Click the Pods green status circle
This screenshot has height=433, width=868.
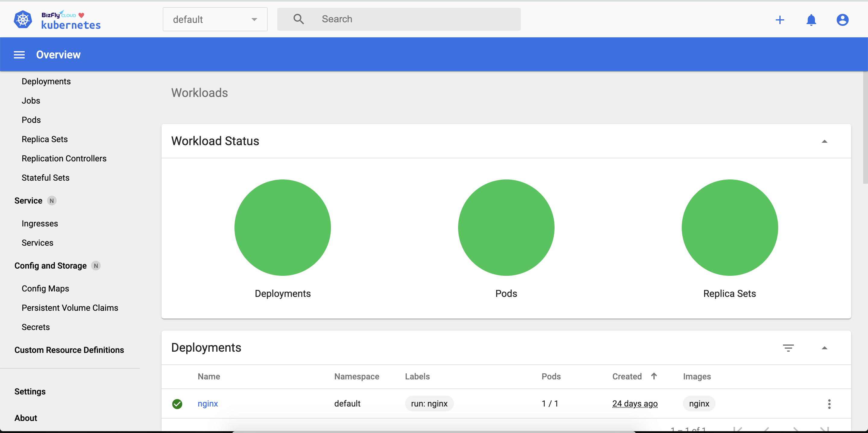pyautogui.click(x=506, y=228)
